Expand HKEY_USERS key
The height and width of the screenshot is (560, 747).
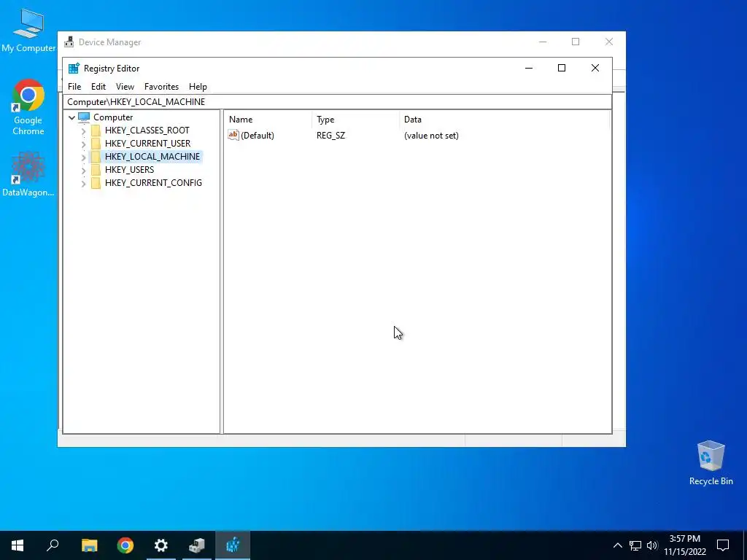coord(83,169)
